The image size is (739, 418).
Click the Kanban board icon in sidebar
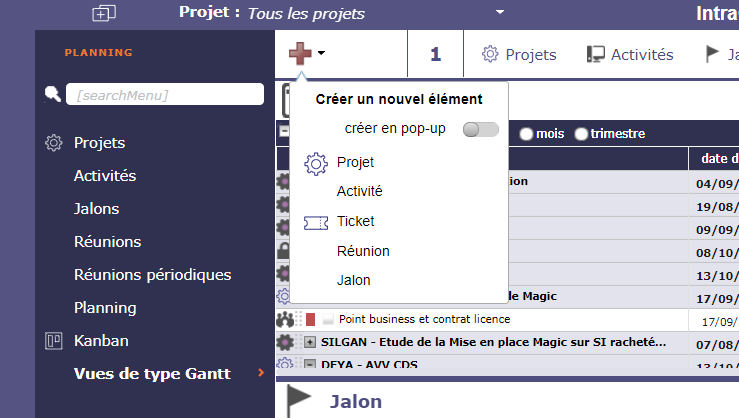(x=54, y=341)
